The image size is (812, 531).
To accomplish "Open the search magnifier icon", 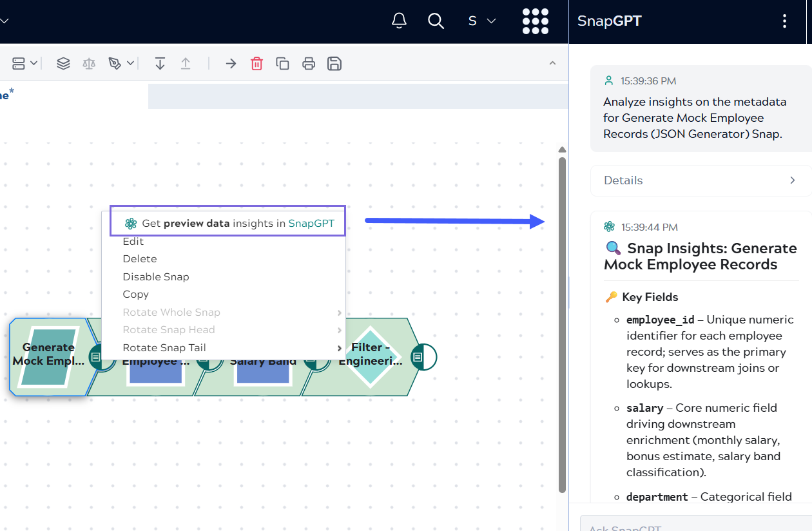I will [x=436, y=21].
